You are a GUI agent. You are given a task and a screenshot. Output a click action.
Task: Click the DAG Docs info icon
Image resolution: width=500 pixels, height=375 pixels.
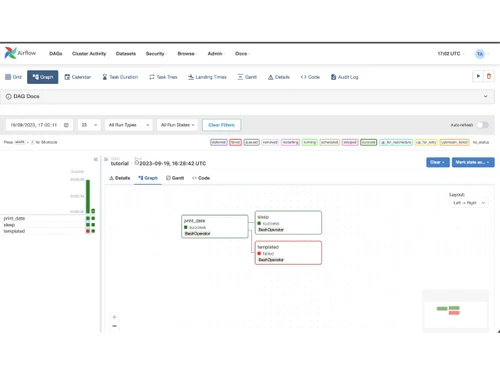(8, 96)
